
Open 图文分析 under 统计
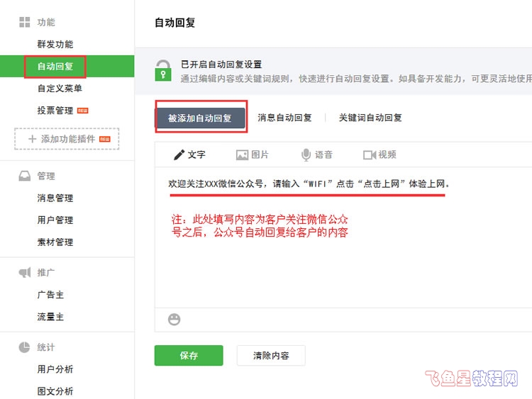[x=55, y=391]
